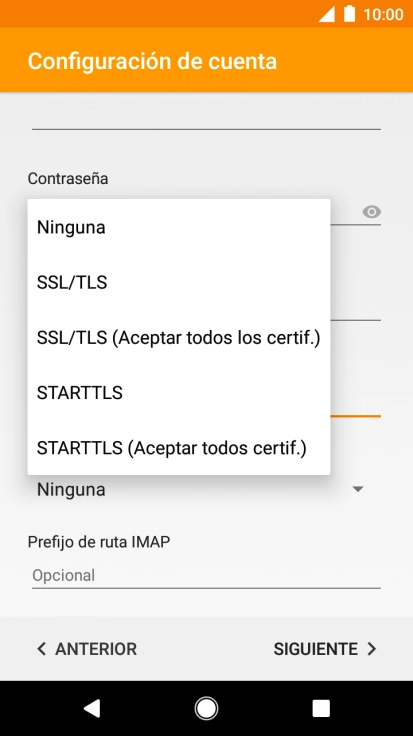Select the plain STARTTLS option
The width and height of the screenshot is (413, 736).
[x=179, y=392]
